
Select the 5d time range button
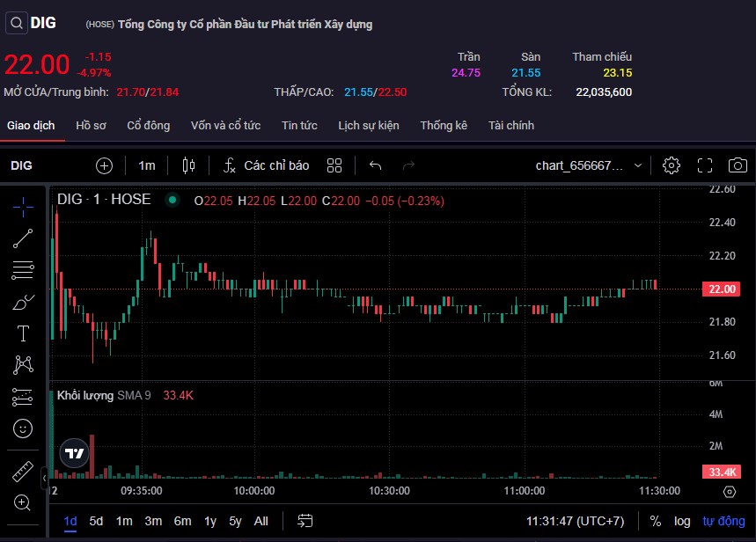pyautogui.click(x=96, y=521)
